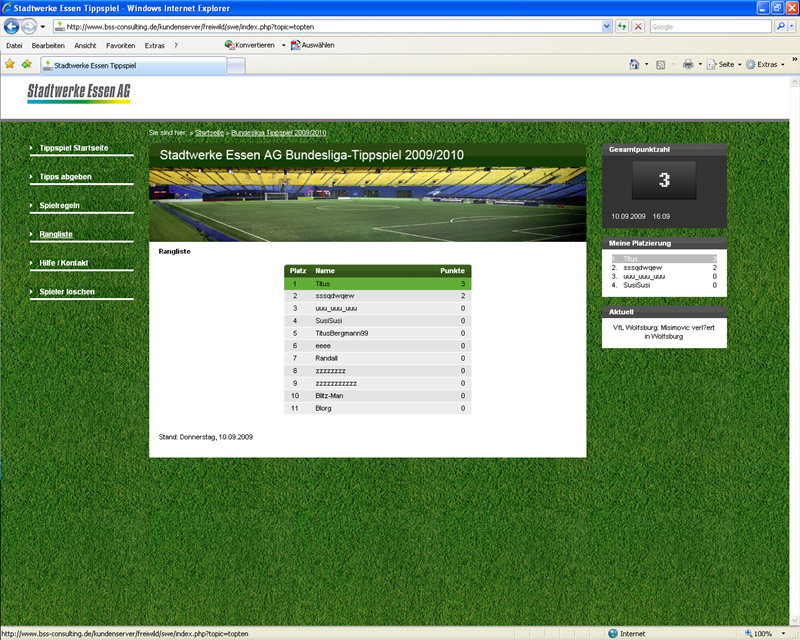Click the Add to Favorites star icon
800x640 pixels.
coord(27,64)
